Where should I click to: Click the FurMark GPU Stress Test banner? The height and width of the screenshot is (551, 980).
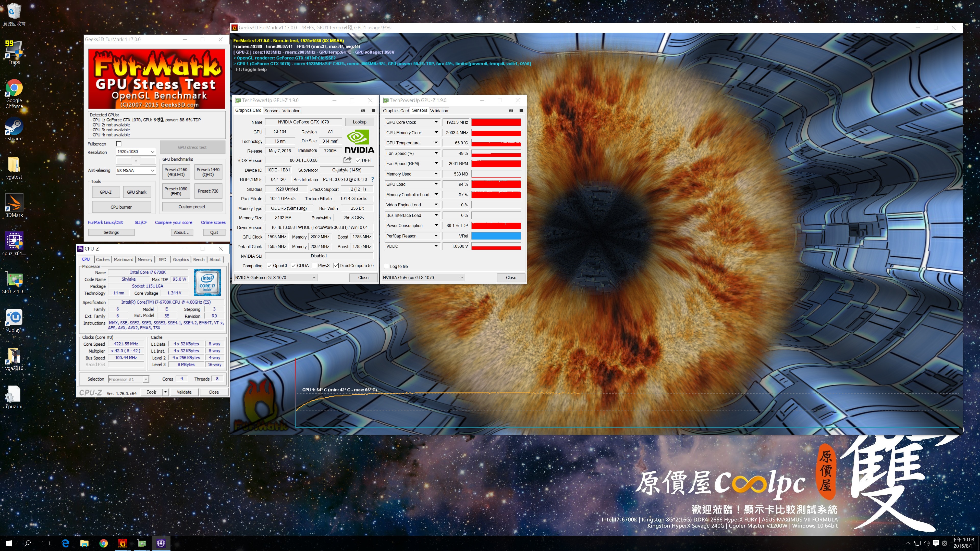click(156, 79)
